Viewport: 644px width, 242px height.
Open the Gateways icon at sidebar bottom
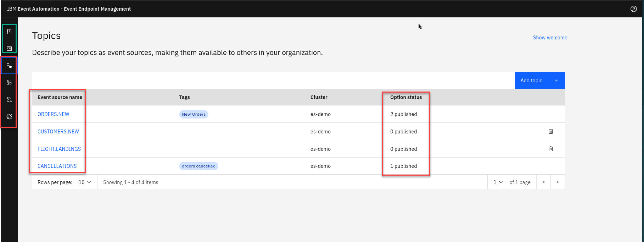(x=9, y=117)
